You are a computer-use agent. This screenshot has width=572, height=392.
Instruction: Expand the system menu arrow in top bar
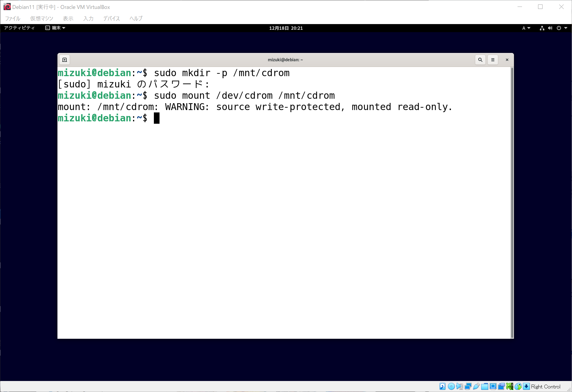tap(566, 28)
